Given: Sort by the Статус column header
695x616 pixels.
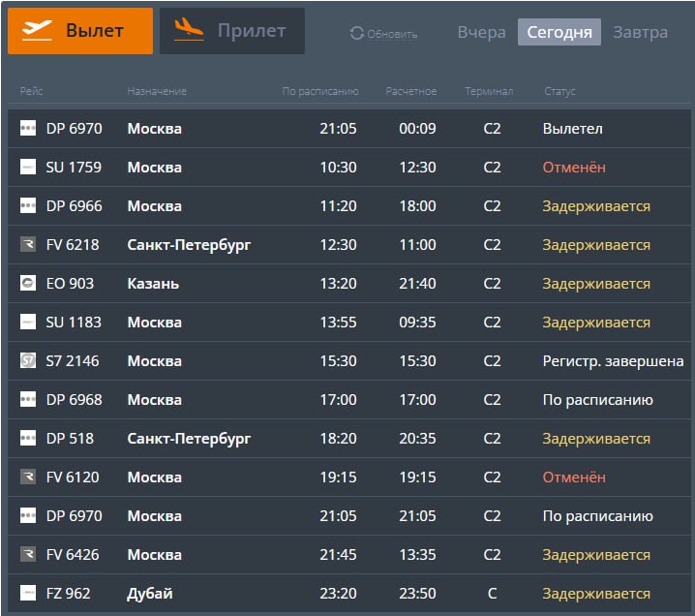Looking at the screenshot, I should coord(559,91).
